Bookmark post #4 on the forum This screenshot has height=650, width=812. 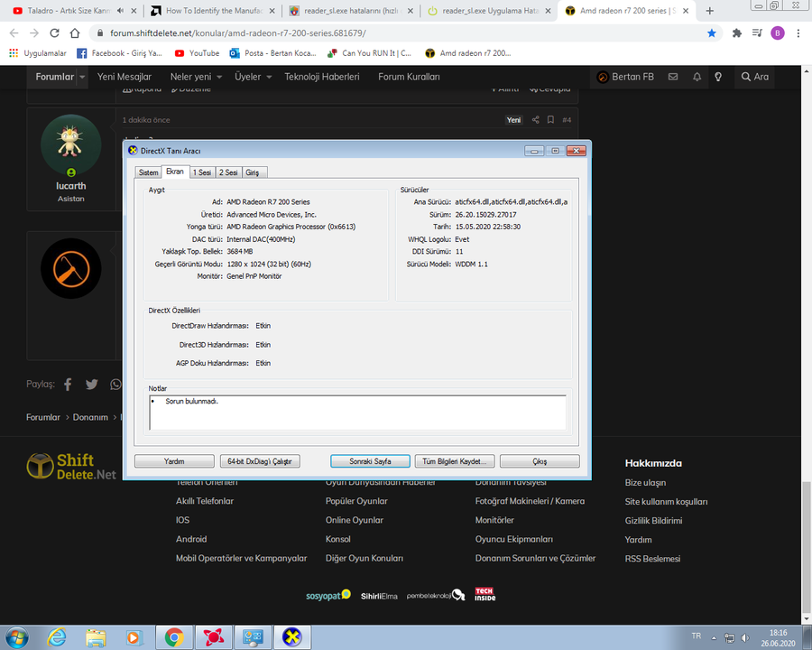[x=550, y=120]
